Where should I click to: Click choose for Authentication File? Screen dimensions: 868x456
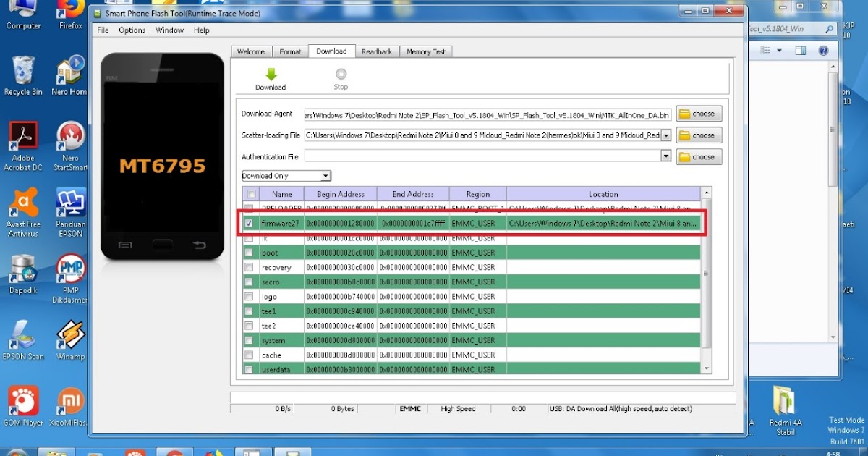[x=698, y=156]
